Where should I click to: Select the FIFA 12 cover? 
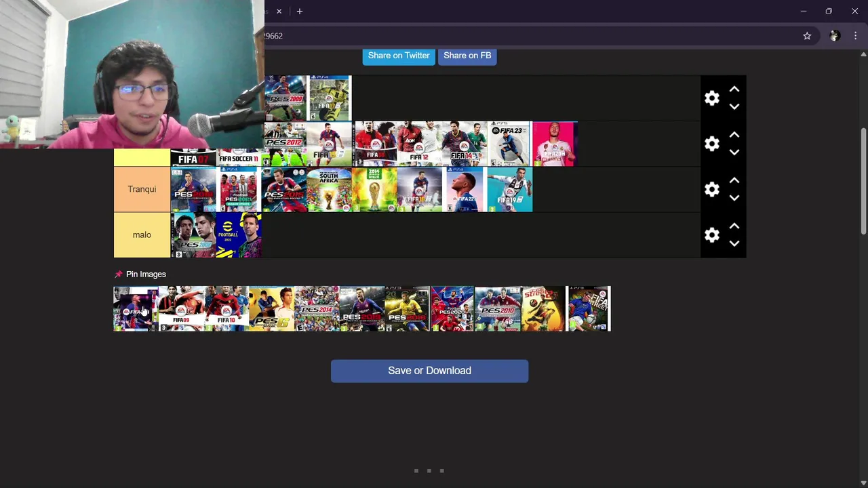coord(420,144)
